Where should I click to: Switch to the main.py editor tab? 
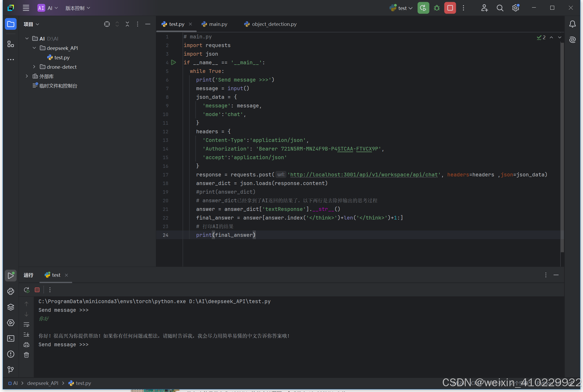tap(218, 24)
